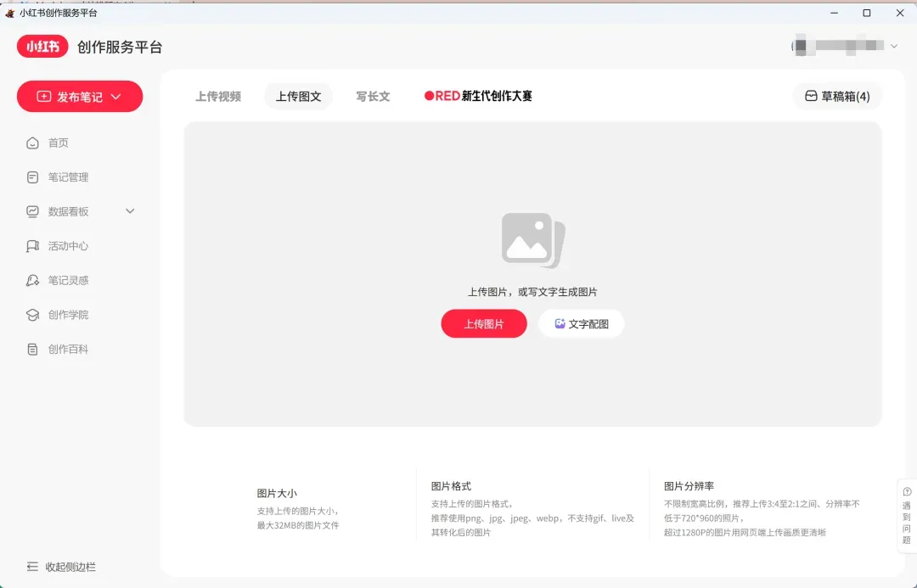Click the 小红书 red logo
This screenshot has height=588, width=917.
pos(42,47)
